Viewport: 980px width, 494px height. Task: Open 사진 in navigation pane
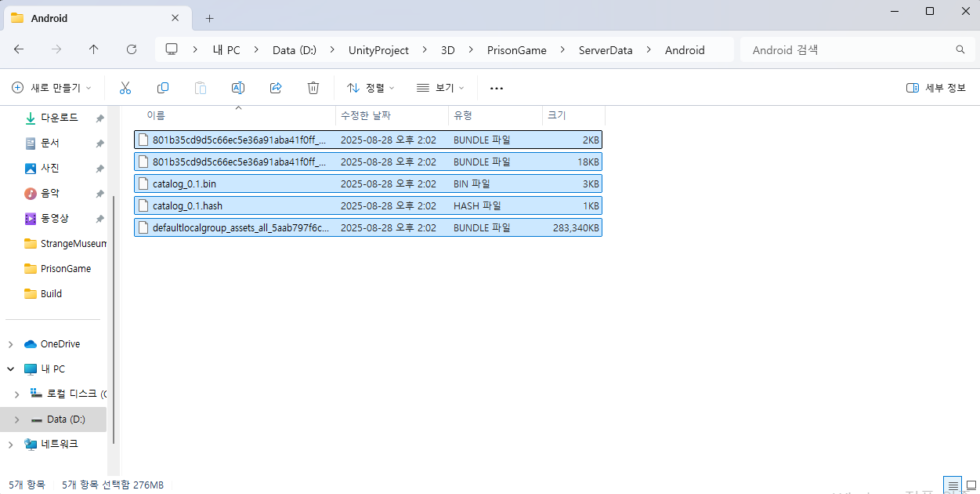coord(50,169)
